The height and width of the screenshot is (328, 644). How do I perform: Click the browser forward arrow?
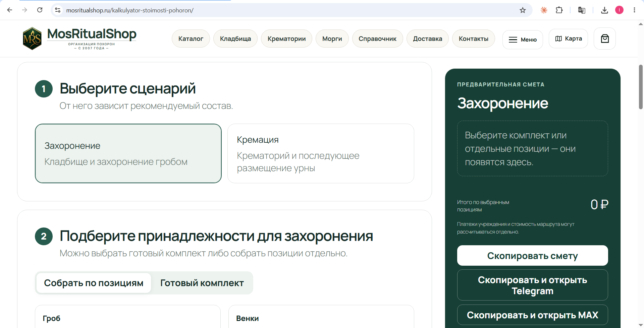[x=24, y=10]
